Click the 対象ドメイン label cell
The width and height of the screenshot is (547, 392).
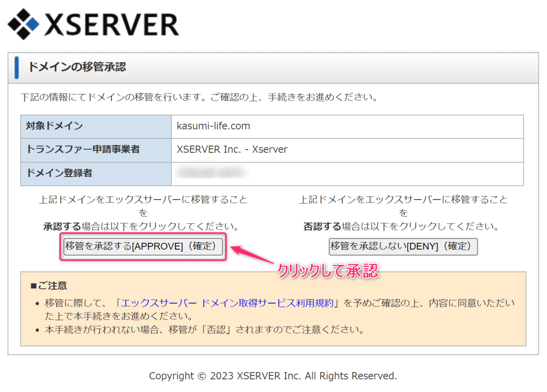[x=96, y=127]
